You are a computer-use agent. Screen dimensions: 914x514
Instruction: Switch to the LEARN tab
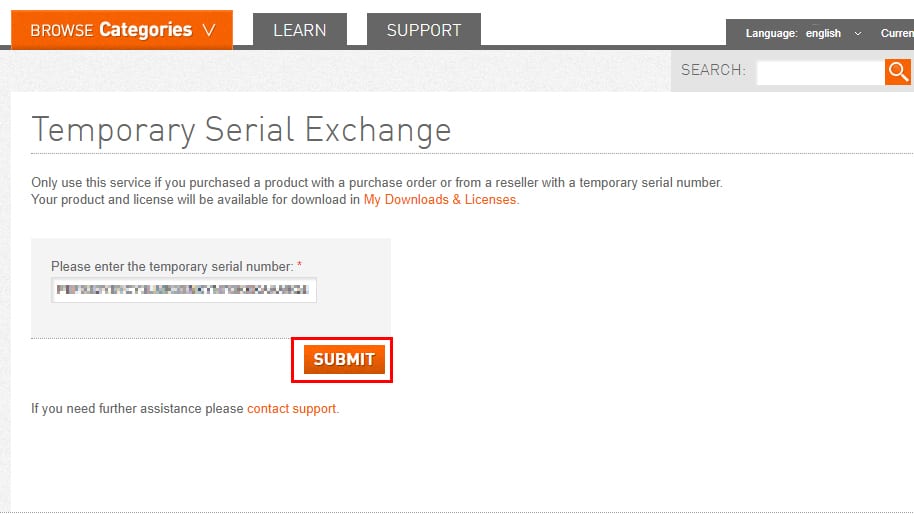tap(300, 30)
